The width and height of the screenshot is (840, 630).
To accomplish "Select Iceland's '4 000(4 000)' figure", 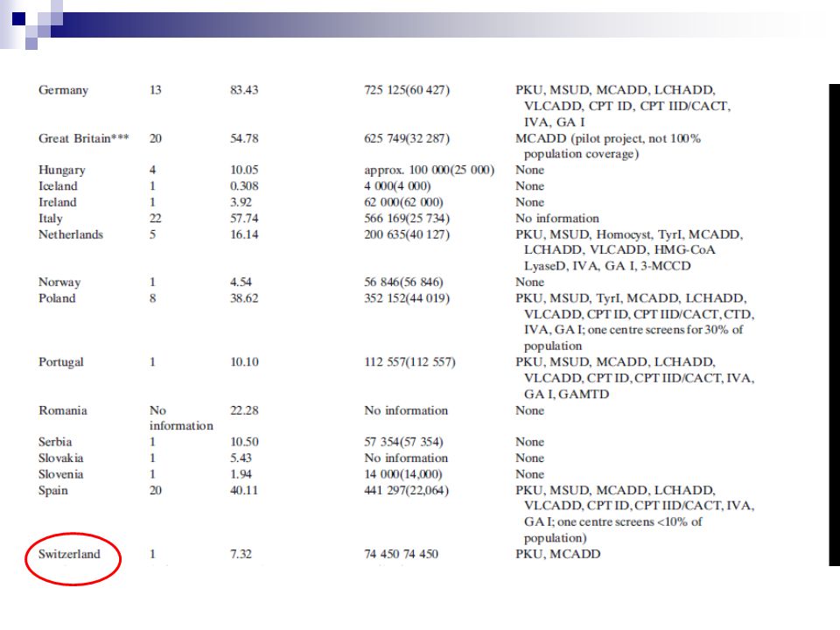I will (x=397, y=185).
